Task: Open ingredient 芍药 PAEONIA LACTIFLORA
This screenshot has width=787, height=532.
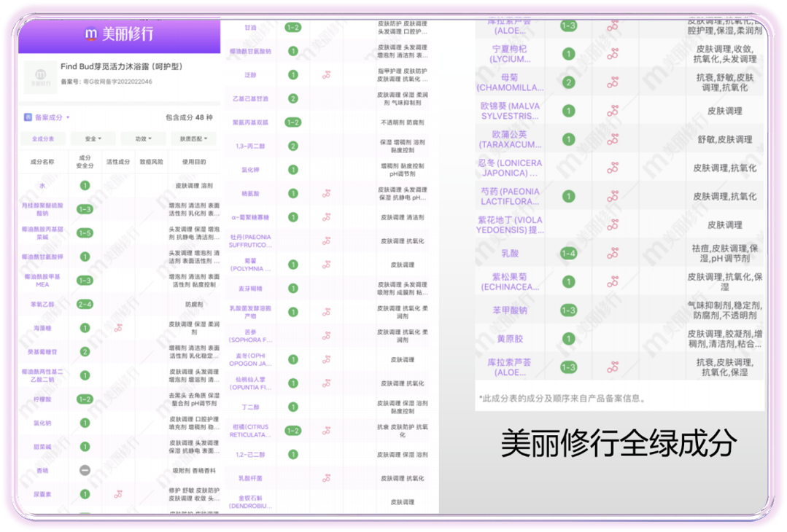Action: click(x=510, y=197)
